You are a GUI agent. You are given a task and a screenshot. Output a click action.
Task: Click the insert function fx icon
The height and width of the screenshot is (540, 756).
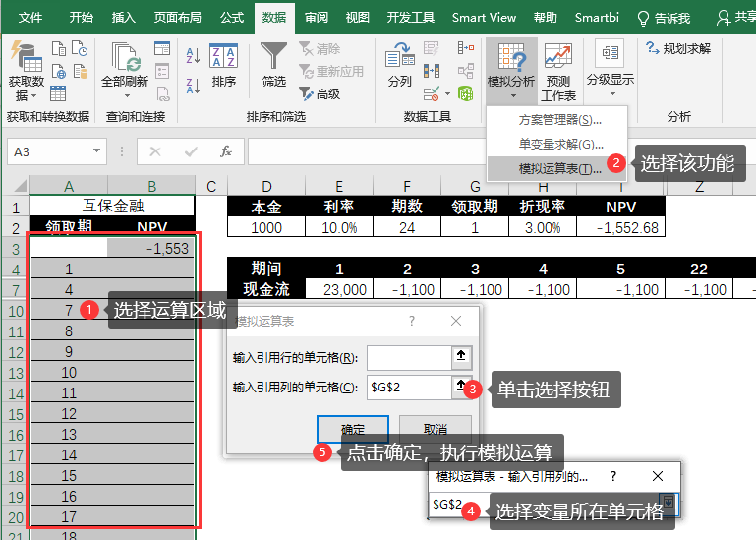[225, 151]
